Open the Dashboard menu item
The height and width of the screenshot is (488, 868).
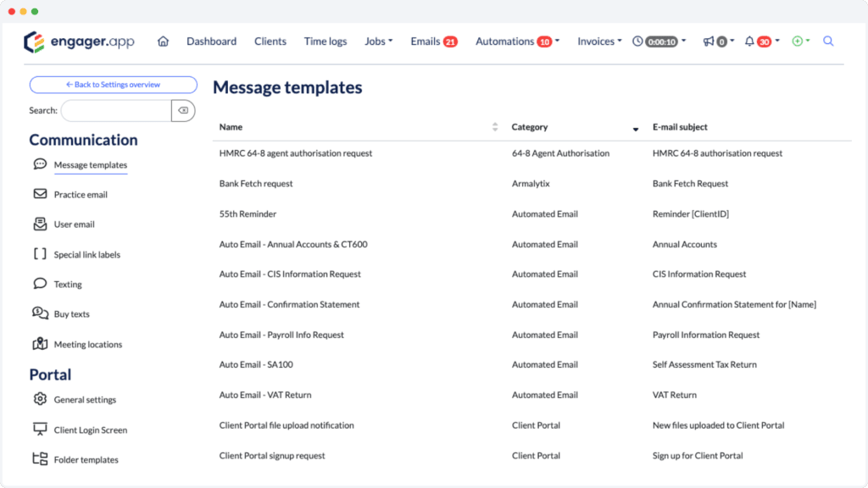[x=211, y=42]
